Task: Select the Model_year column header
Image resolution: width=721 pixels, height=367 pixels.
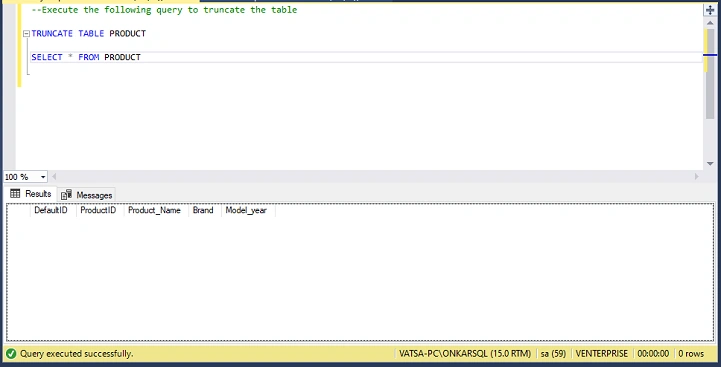Action: pos(248,211)
